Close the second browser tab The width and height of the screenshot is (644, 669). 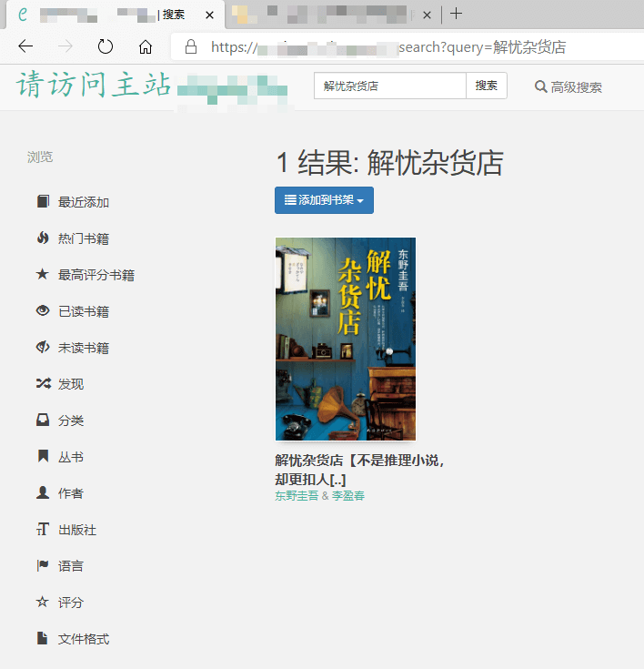tap(427, 15)
